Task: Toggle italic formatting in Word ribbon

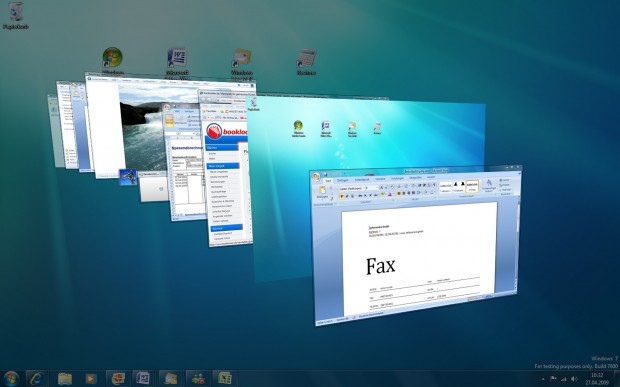Action: tap(347, 196)
